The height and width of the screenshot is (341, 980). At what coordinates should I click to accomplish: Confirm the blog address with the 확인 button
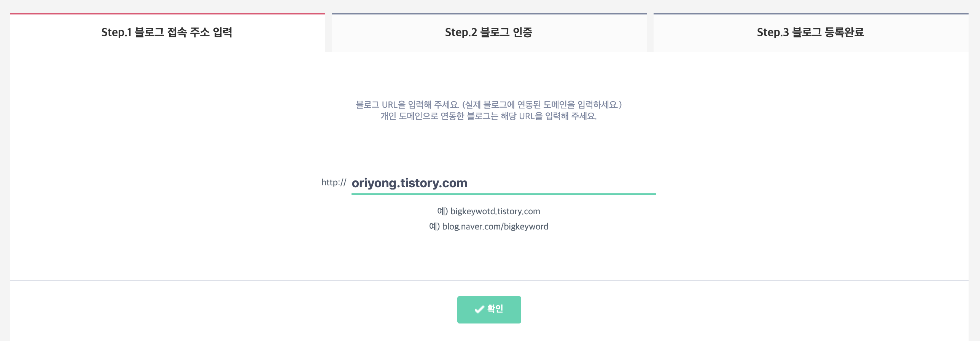pos(489,310)
